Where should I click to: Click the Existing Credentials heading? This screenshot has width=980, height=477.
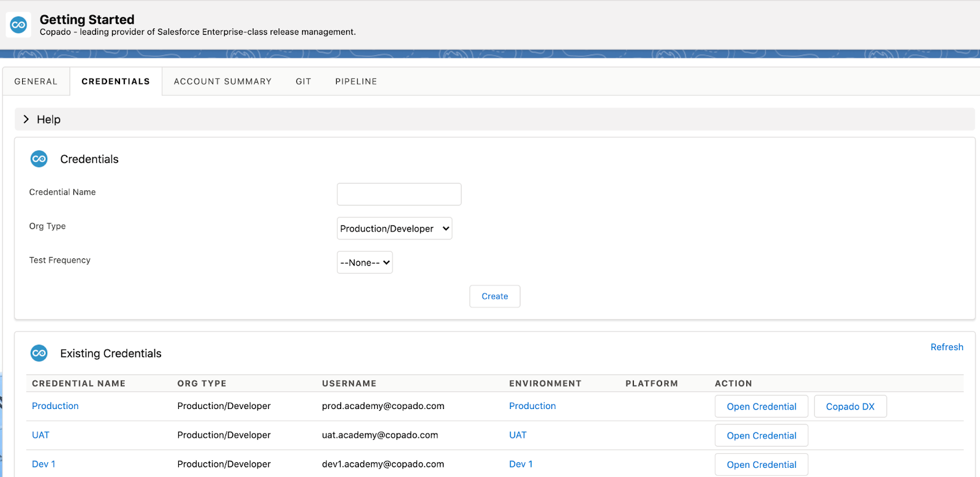pyautogui.click(x=111, y=353)
